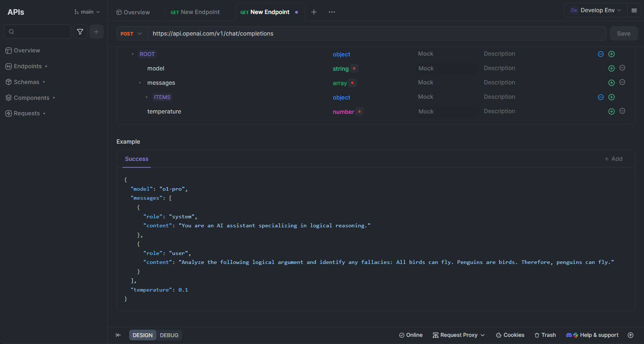The height and width of the screenshot is (344, 644).
Task: Open the POST method dropdown
Action: click(132, 34)
